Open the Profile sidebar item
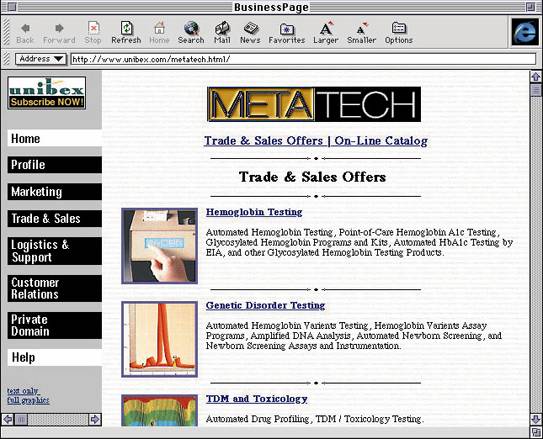Screen dimensions: 543x439 (54, 164)
